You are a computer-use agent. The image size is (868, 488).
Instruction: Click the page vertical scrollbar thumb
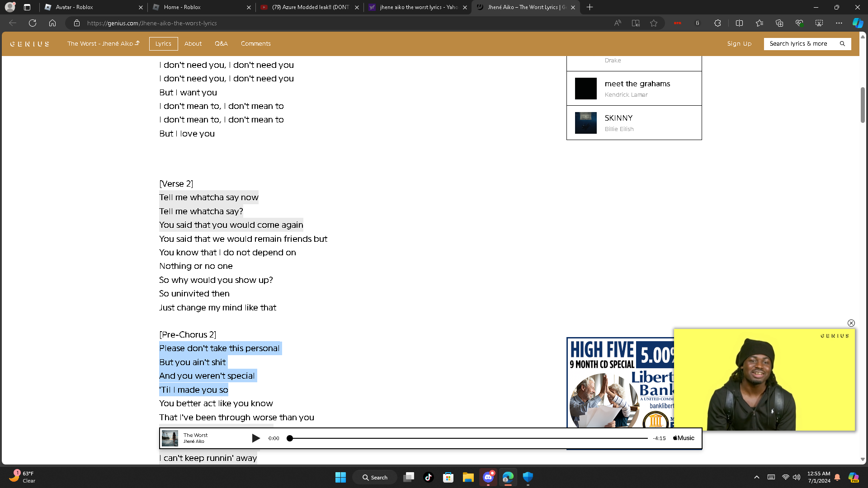point(863,105)
